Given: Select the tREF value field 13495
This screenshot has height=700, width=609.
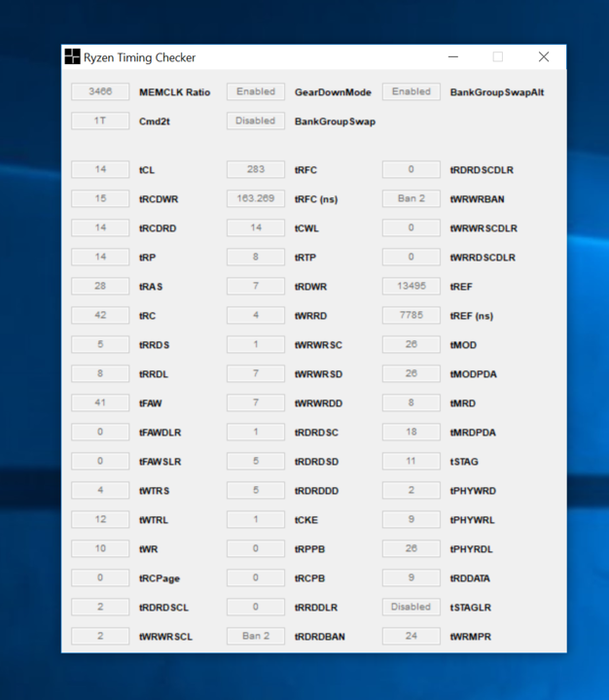Looking at the screenshot, I should tap(412, 286).
